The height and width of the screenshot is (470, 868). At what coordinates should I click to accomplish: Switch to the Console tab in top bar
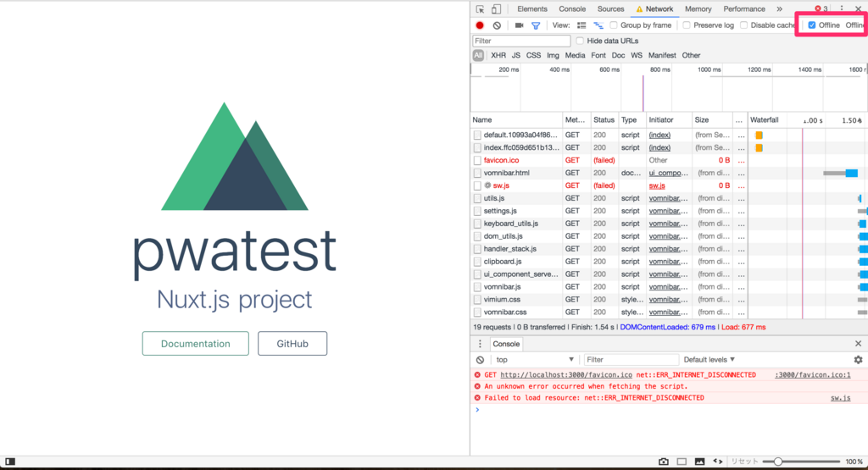[572, 8]
